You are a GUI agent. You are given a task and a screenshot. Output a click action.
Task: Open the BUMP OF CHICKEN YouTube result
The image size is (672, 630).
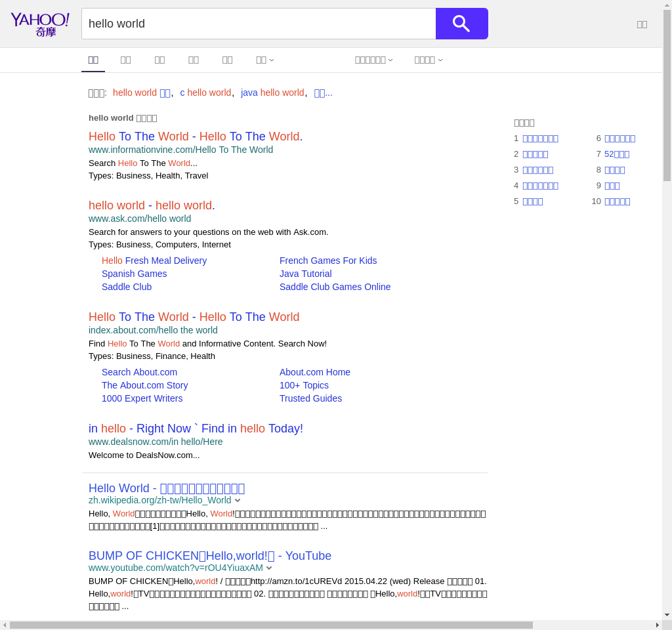[x=210, y=556]
